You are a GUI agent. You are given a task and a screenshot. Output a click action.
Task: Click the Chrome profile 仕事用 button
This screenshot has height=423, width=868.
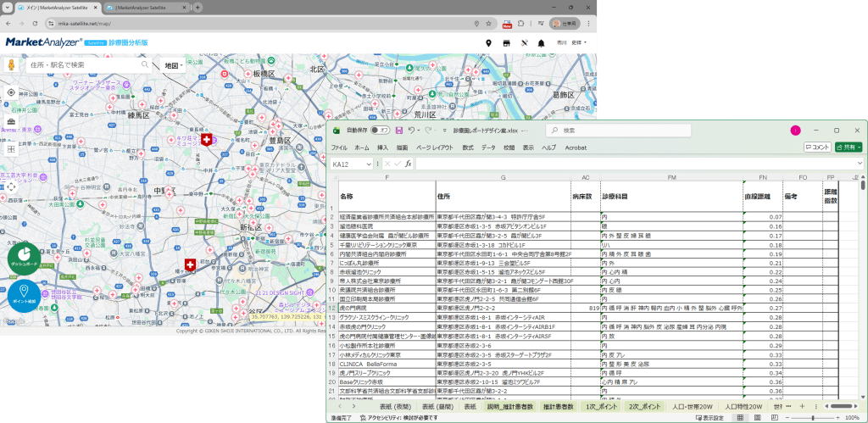click(564, 24)
